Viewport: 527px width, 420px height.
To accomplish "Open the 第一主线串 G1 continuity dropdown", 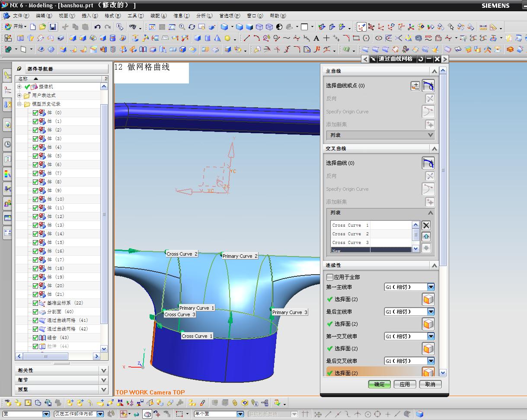I will click(431, 287).
